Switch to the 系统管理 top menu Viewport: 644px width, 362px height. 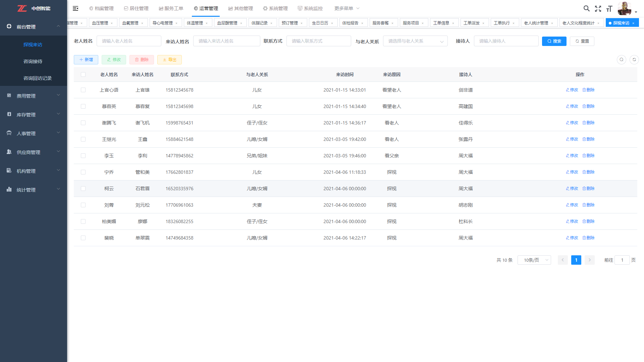coord(275,8)
